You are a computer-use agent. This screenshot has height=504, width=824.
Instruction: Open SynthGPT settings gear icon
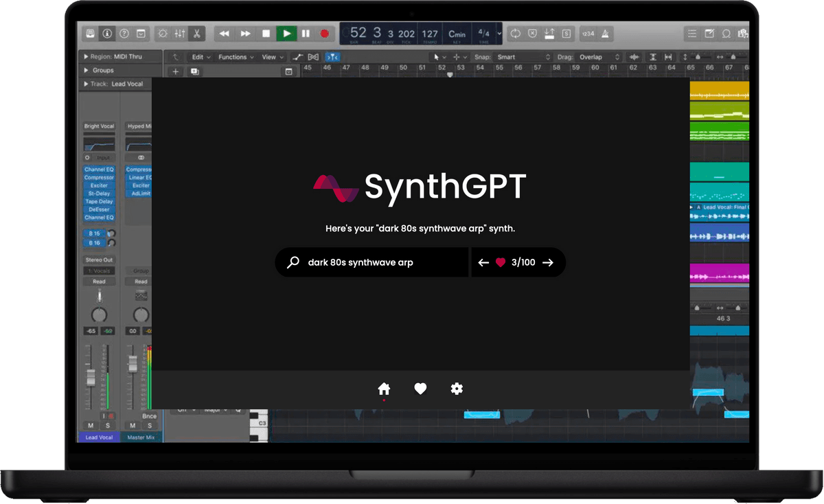457,389
